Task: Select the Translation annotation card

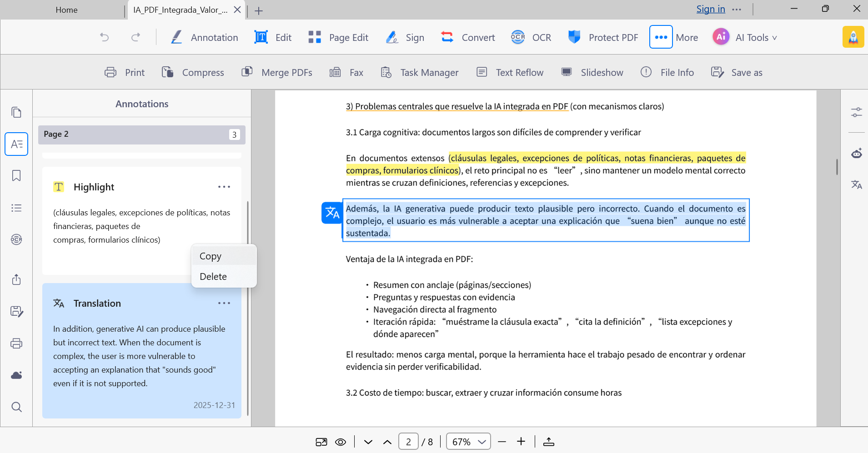Action: click(142, 351)
